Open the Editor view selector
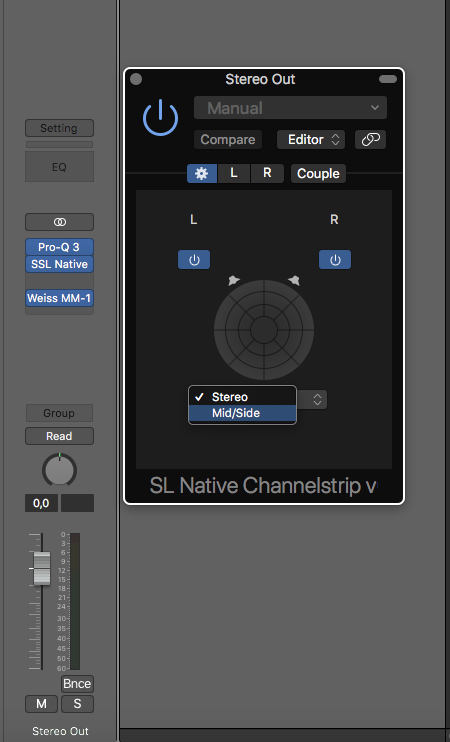Screen dimensions: 450x742 (x=311, y=140)
